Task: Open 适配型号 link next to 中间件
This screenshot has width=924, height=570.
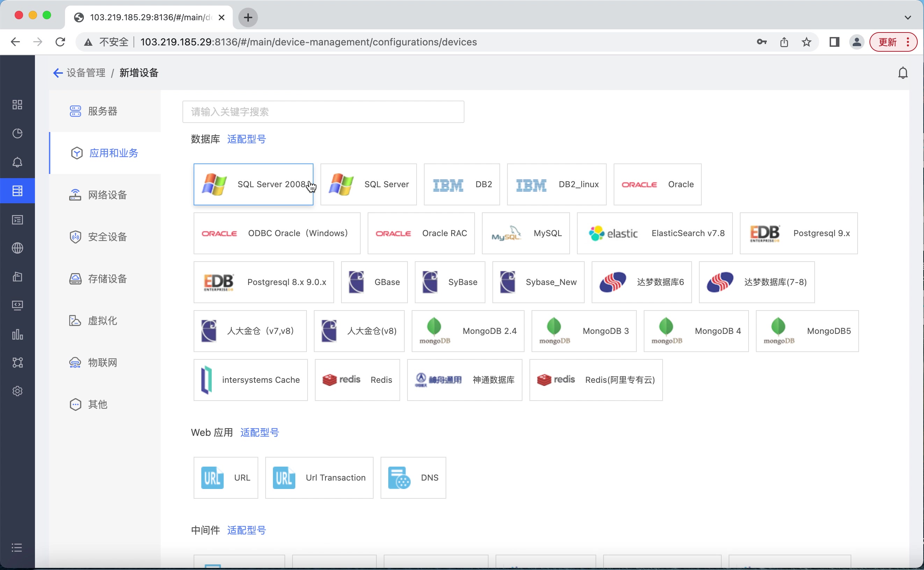Action: tap(247, 530)
